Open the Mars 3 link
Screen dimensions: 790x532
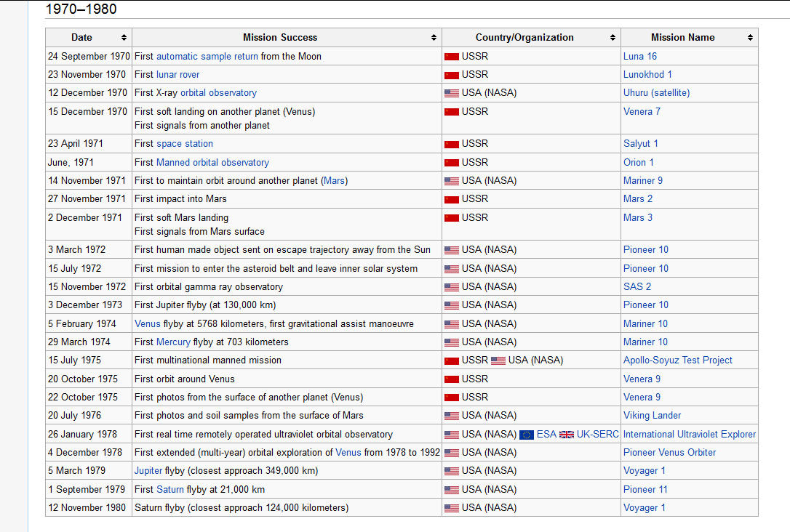pos(638,217)
